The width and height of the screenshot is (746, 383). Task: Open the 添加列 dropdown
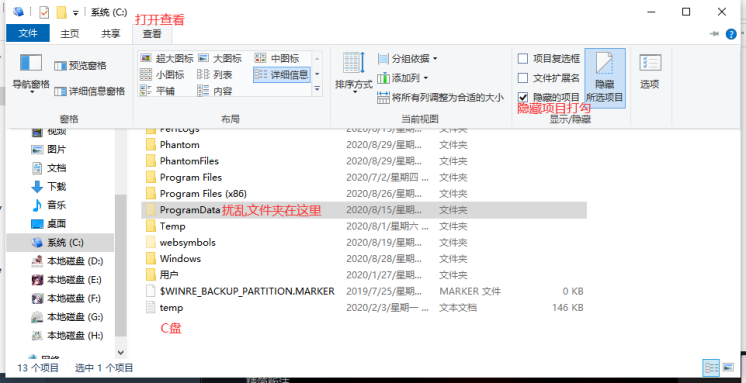click(402, 78)
